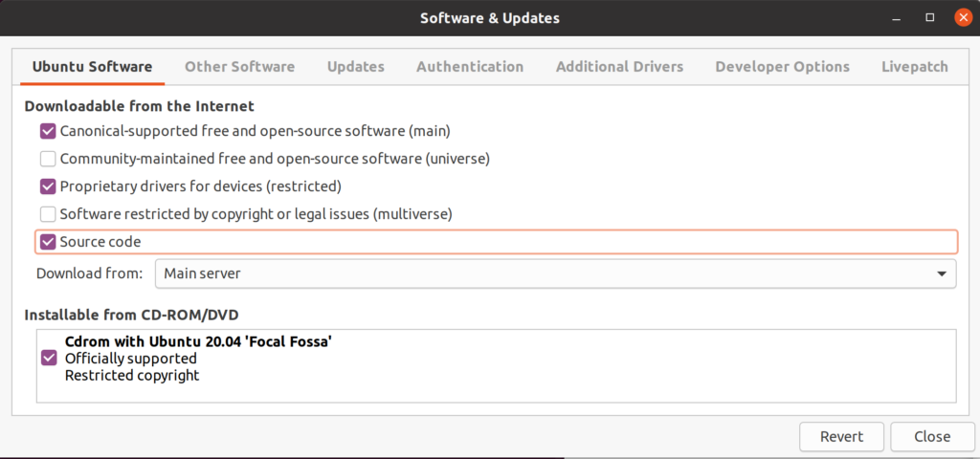Viewport: 980px width, 459px height.
Task: Enable Community-maintained software (universe) checkbox
Action: coord(48,159)
